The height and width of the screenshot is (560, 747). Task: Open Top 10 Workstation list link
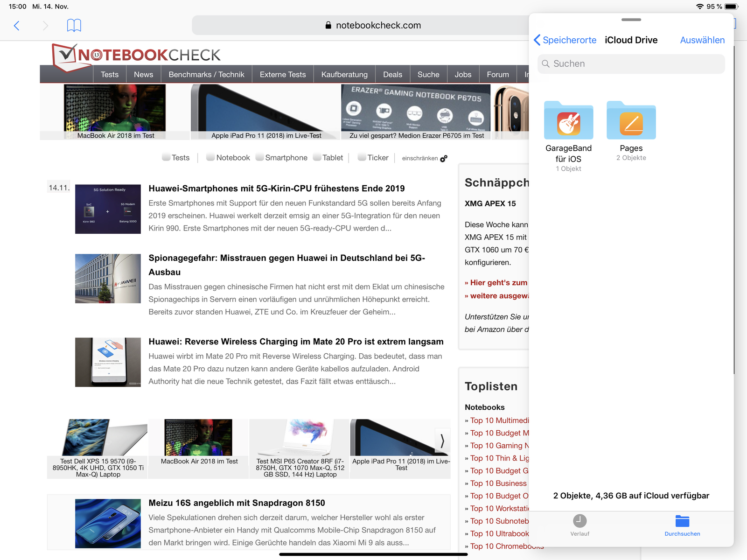499,509
